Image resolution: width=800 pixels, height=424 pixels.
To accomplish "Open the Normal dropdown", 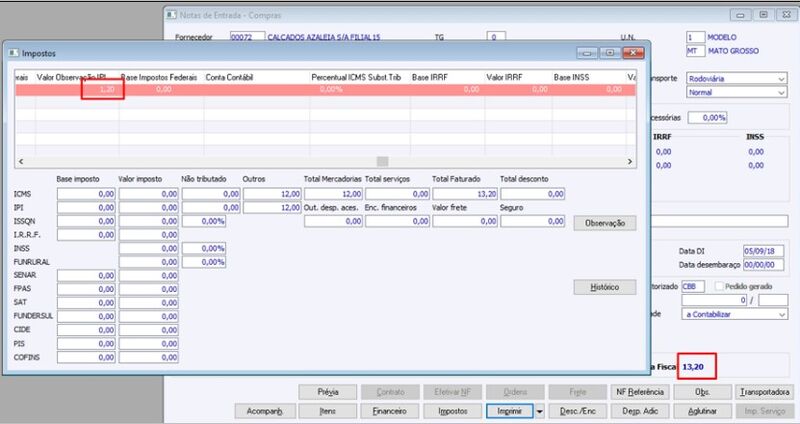I will 737,92.
